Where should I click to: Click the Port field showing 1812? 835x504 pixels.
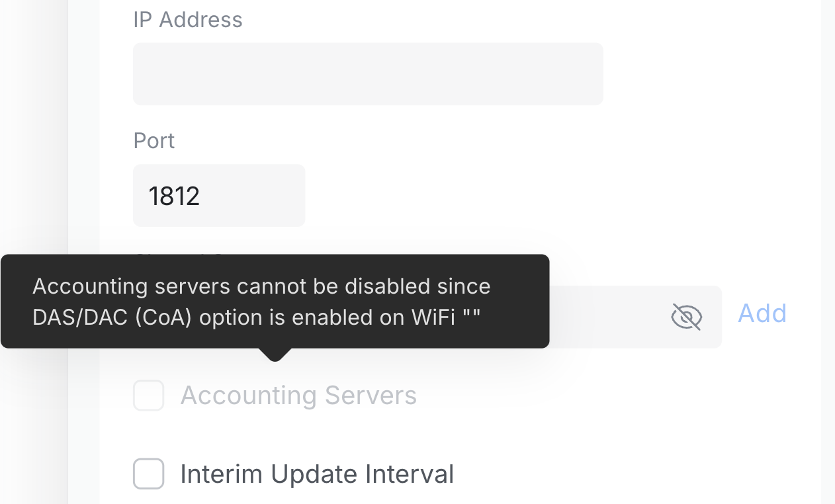[x=218, y=196]
